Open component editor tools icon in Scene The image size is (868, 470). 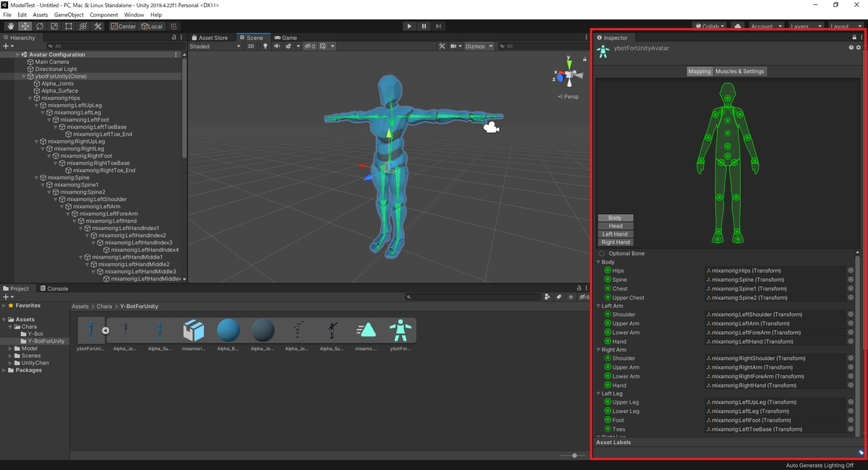[442, 46]
